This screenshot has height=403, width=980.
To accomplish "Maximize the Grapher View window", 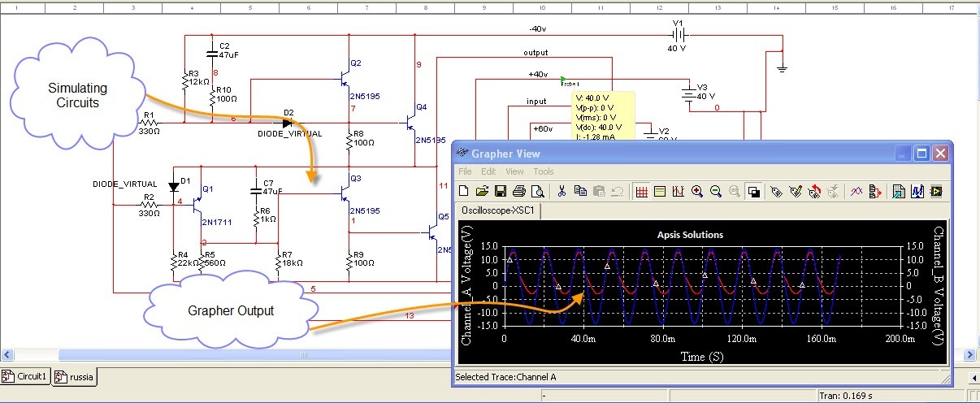I will pos(922,153).
